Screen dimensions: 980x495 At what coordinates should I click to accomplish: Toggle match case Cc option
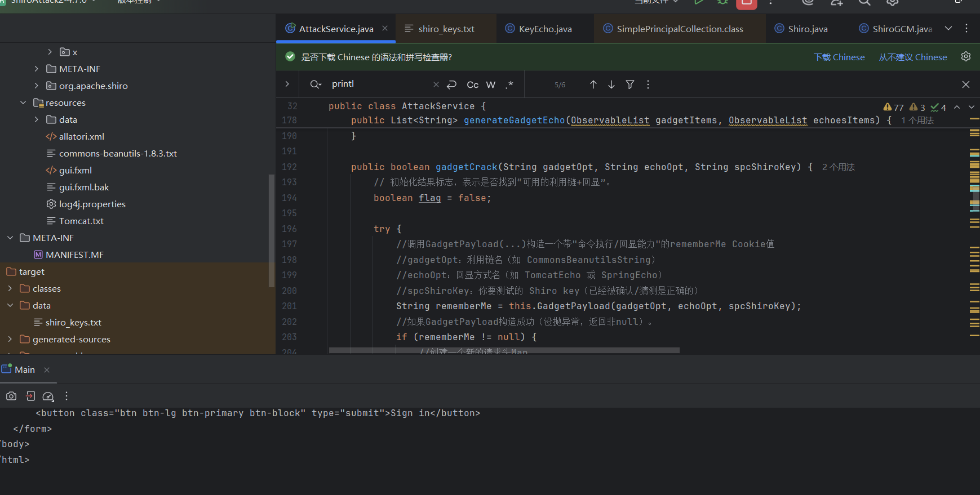coord(472,84)
